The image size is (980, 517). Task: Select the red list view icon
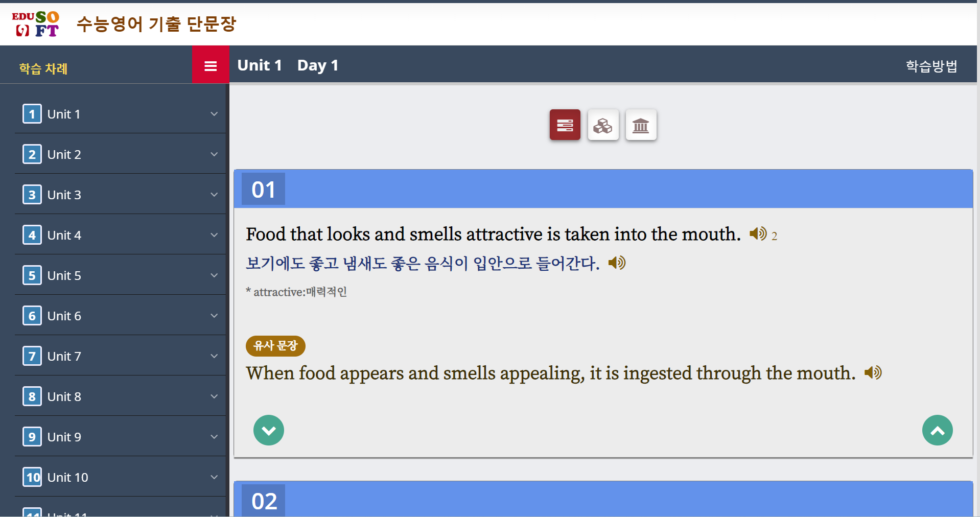565,125
